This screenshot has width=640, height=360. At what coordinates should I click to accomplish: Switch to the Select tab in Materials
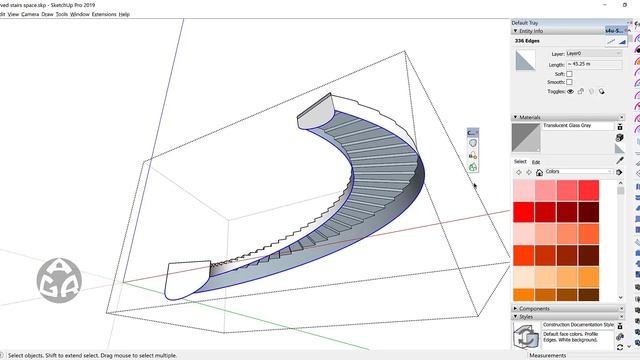pyautogui.click(x=520, y=162)
